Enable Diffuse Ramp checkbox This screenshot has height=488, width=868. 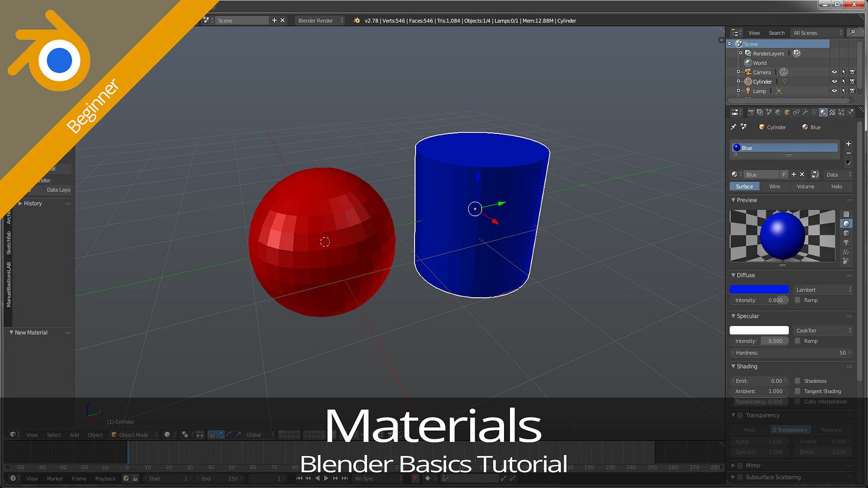pyautogui.click(x=797, y=300)
